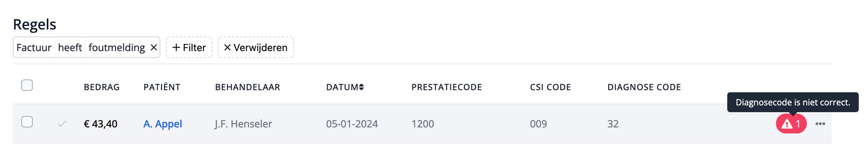Click the Diagnose Code column header

(644, 87)
